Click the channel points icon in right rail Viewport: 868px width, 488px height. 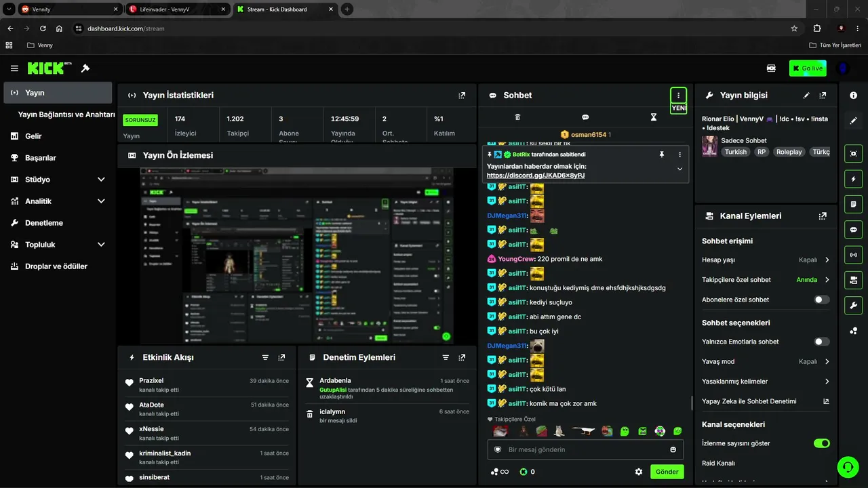tap(854, 331)
